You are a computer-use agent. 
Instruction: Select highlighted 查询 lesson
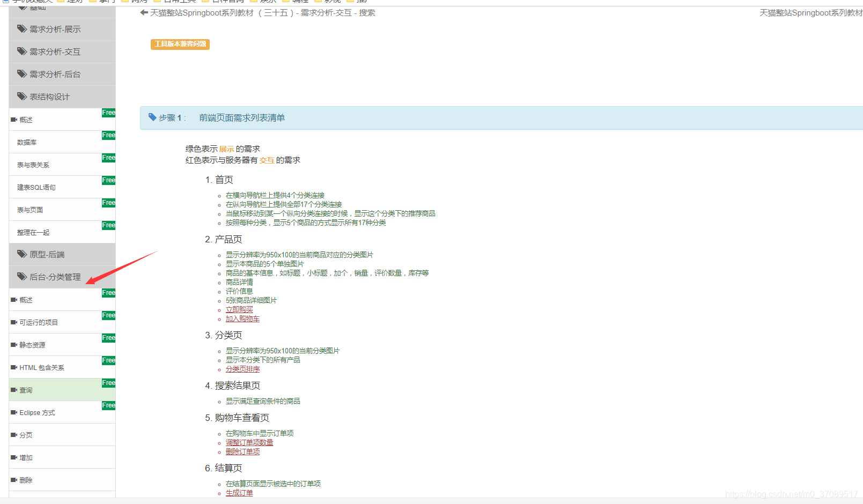tap(62, 390)
